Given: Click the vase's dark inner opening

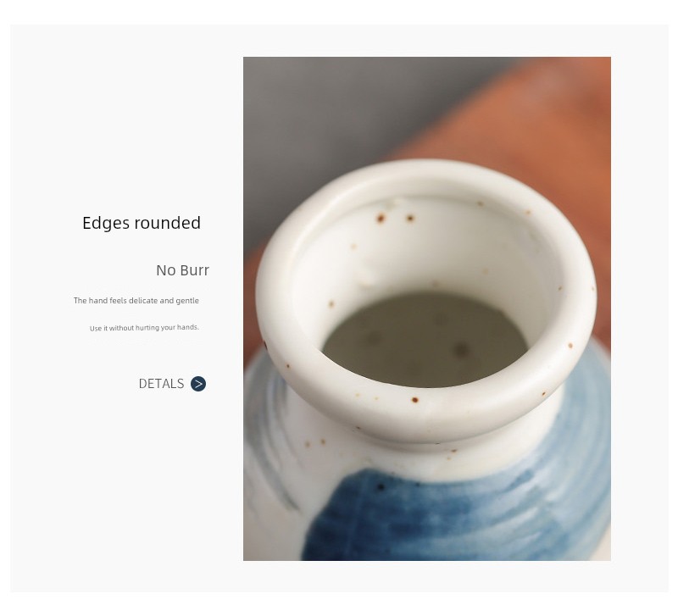Looking at the screenshot, I should [425, 341].
